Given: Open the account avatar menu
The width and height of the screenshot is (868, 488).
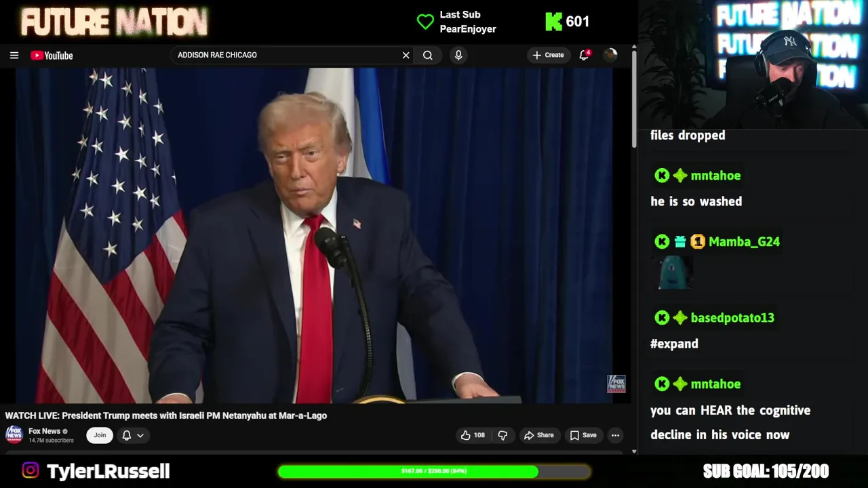Looking at the screenshot, I should (610, 56).
